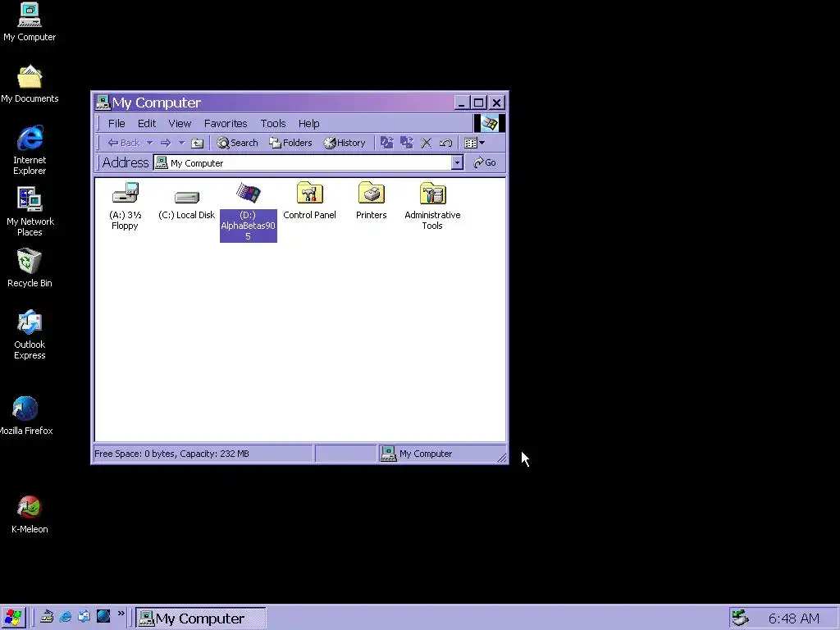Minimize the My Computer window
Image resolution: width=840 pixels, height=630 pixels.
pos(462,103)
